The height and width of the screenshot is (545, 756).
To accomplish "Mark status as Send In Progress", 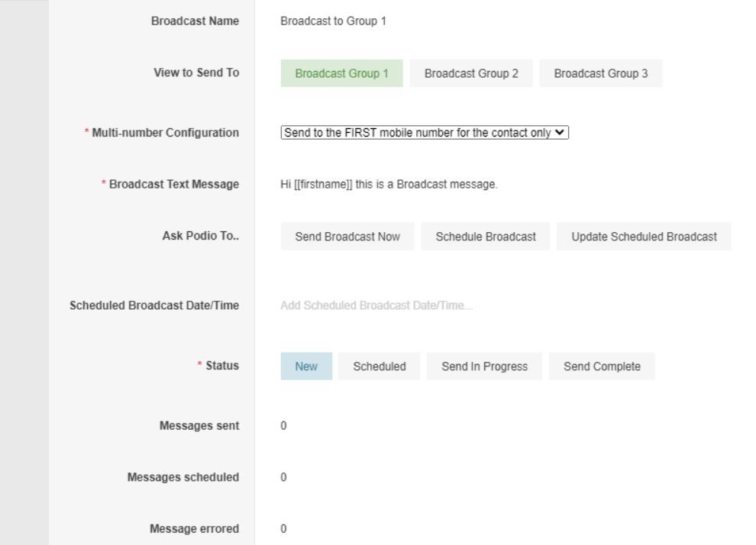I will [x=484, y=366].
